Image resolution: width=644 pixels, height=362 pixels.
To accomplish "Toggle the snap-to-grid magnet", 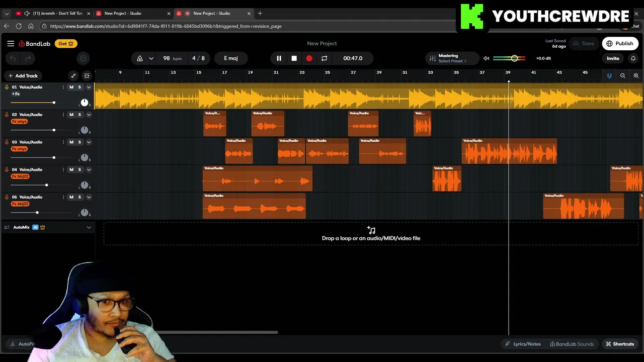I will coord(609,76).
